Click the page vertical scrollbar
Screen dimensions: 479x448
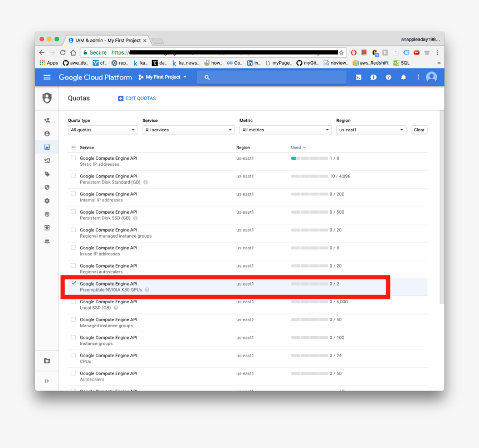coord(442,207)
